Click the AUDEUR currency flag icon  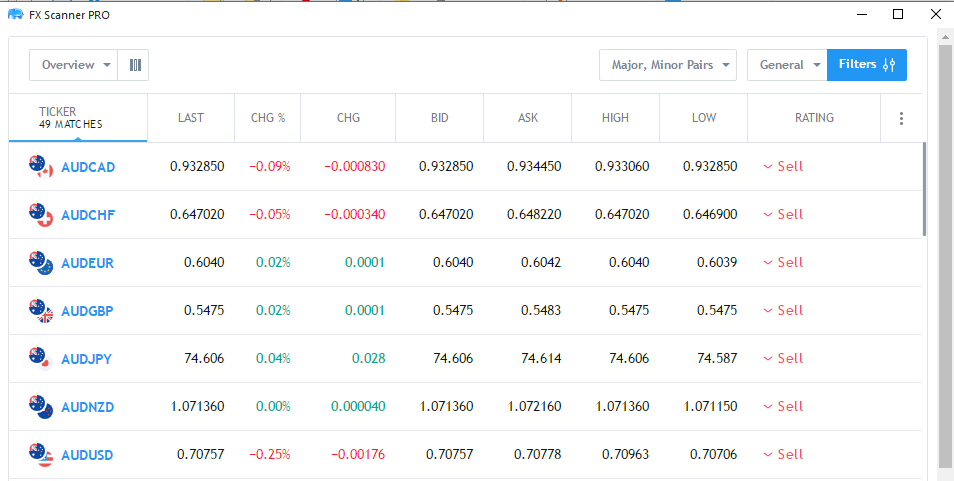pos(41,263)
